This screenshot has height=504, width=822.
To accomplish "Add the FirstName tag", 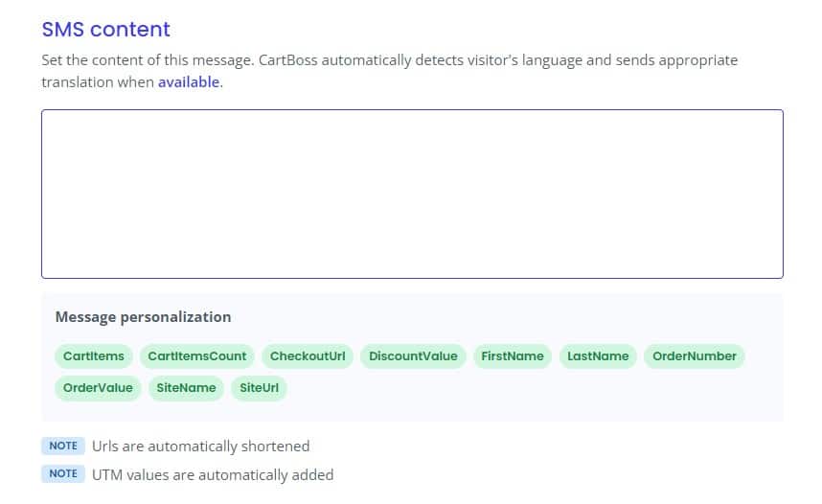I will [513, 356].
